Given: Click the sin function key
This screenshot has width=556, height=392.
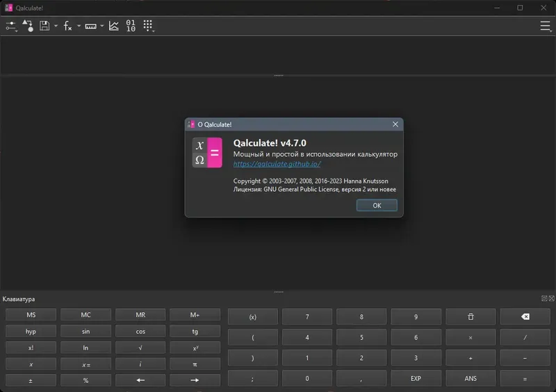Looking at the screenshot, I should [85, 332].
